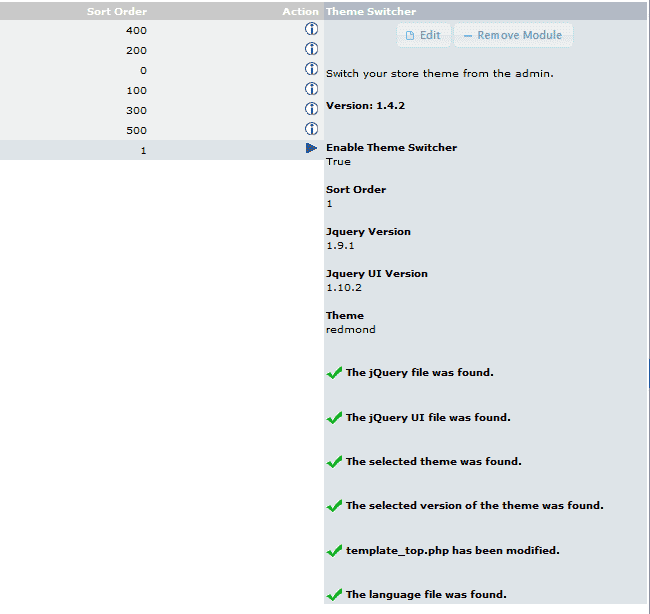This screenshot has height=614, width=650.
Task: Click the Edit button
Action: pyautogui.click(x=424, y=35)
